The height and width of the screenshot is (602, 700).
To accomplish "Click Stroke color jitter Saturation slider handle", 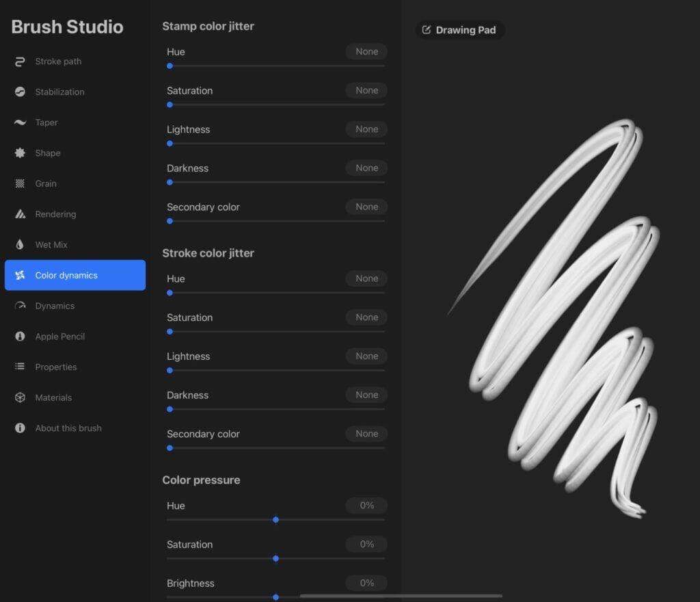I will (170, 332).
